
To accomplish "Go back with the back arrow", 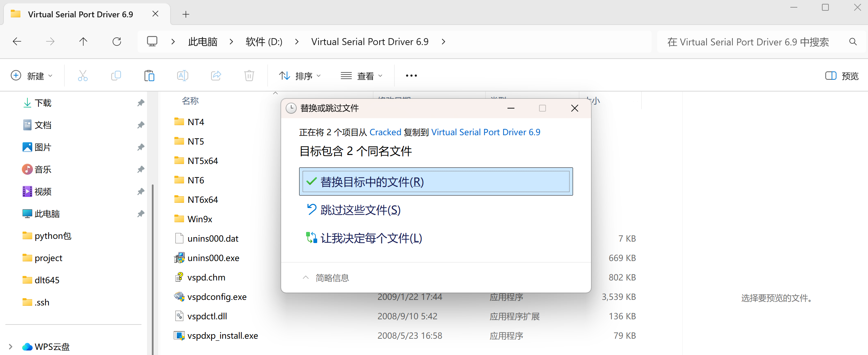I will (17, 42).
